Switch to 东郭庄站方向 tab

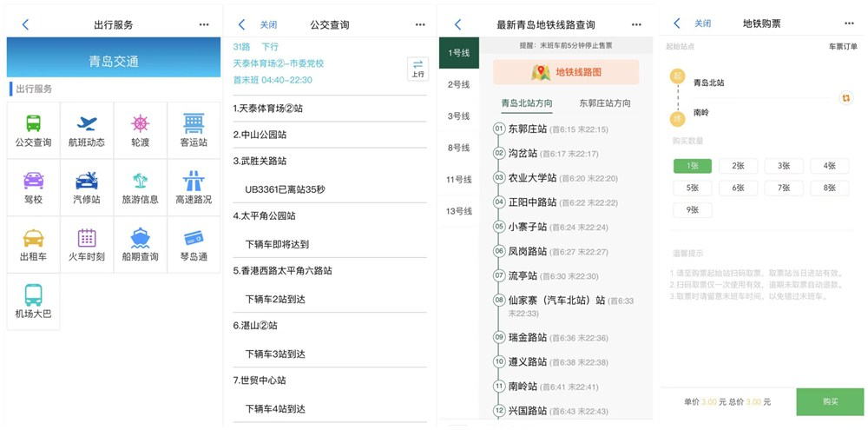605,103
